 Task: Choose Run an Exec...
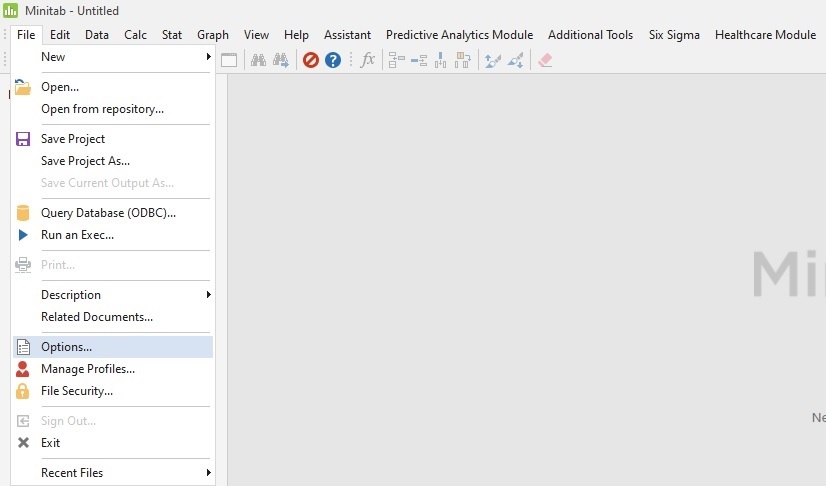pyautogui.click(x=112, y=235)
